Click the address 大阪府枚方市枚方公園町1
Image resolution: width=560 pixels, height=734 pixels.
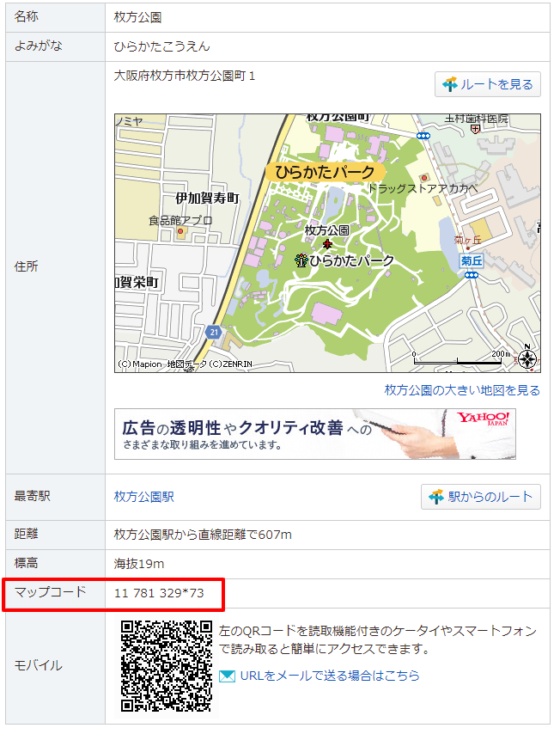click(x=185, y=76)
